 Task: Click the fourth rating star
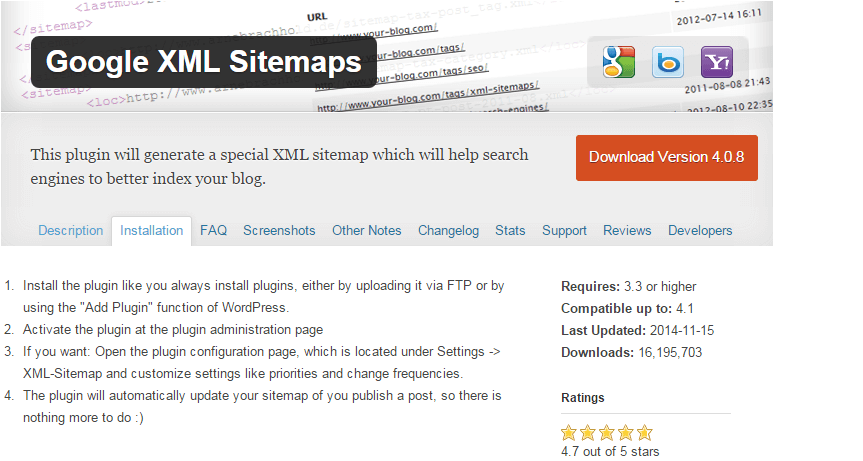[626, 433]
